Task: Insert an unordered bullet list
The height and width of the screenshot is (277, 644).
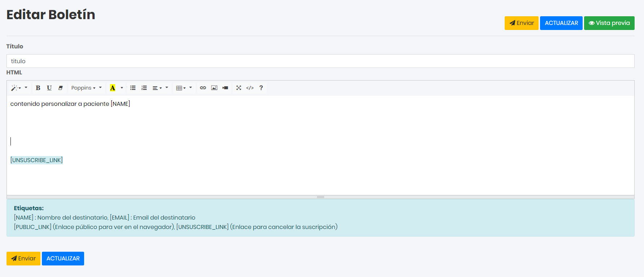Action: [x=133, y=88]
